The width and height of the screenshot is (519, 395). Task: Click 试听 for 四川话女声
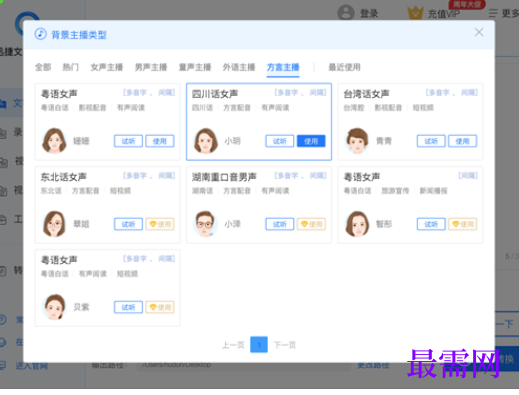click(280, 141)
